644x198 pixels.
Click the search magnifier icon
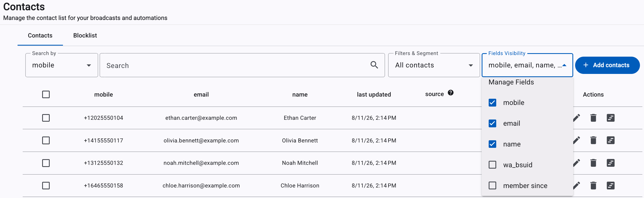[374, 65]
